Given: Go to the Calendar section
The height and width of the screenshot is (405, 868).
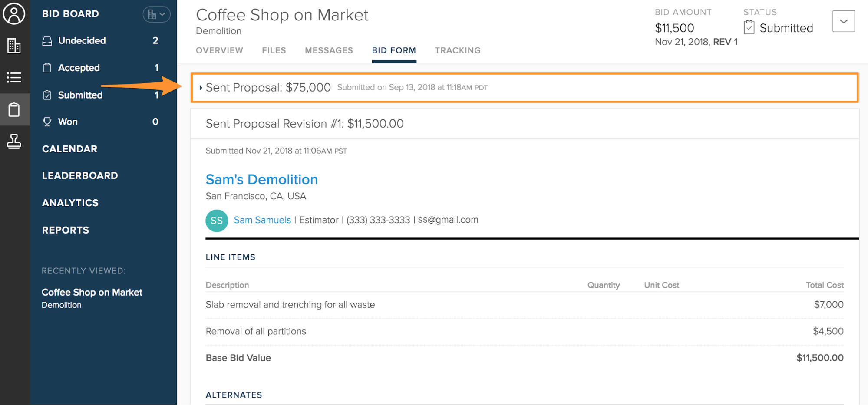Looking at the screenshot, I should [69, 149].
